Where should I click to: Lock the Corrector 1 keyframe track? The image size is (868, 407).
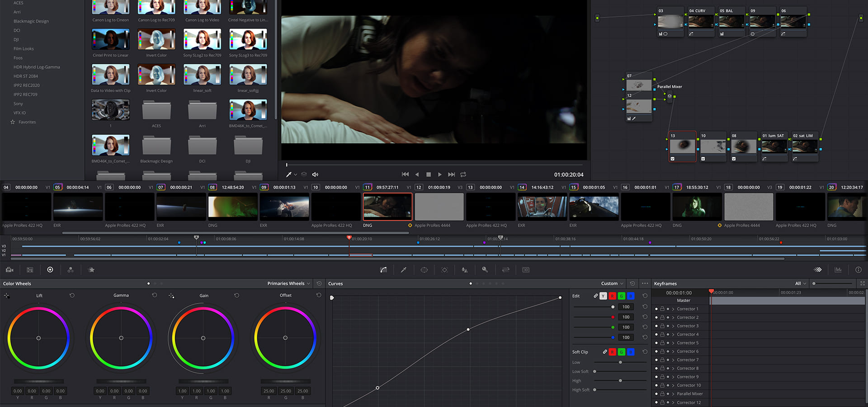[x=662, y=309]
